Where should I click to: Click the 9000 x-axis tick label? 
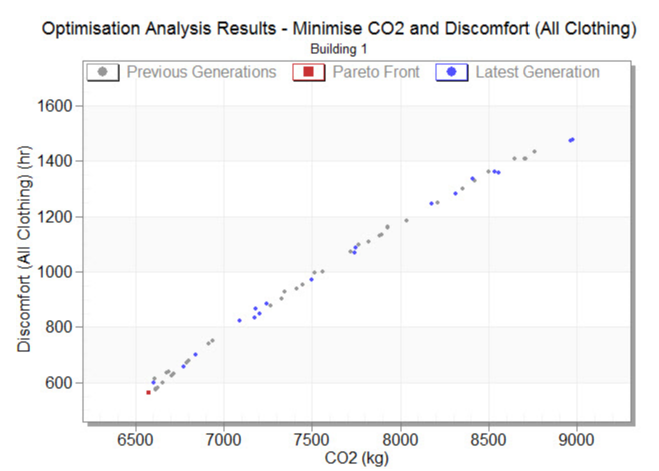pyautogui.click(x=576, y=438)
